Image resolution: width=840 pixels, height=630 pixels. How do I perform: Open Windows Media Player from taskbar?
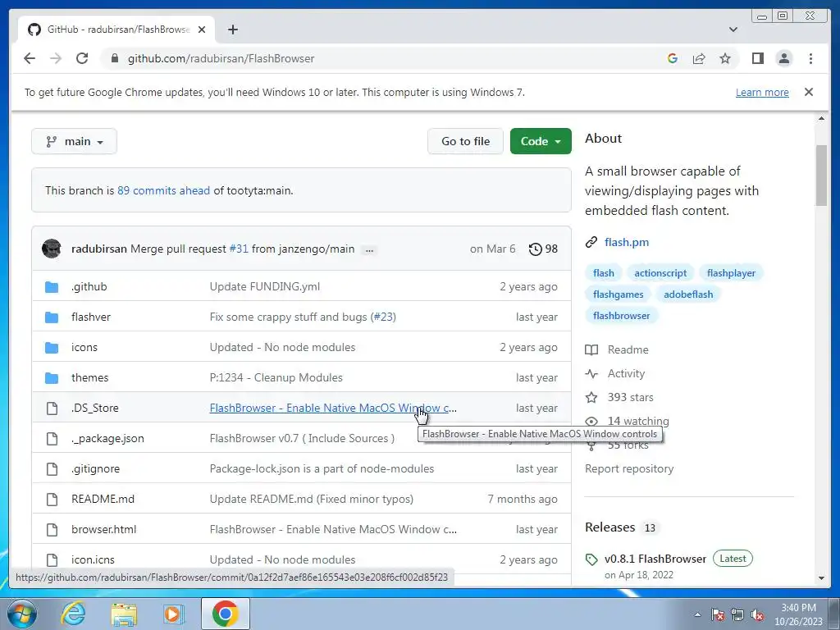(x=172, y=614)
